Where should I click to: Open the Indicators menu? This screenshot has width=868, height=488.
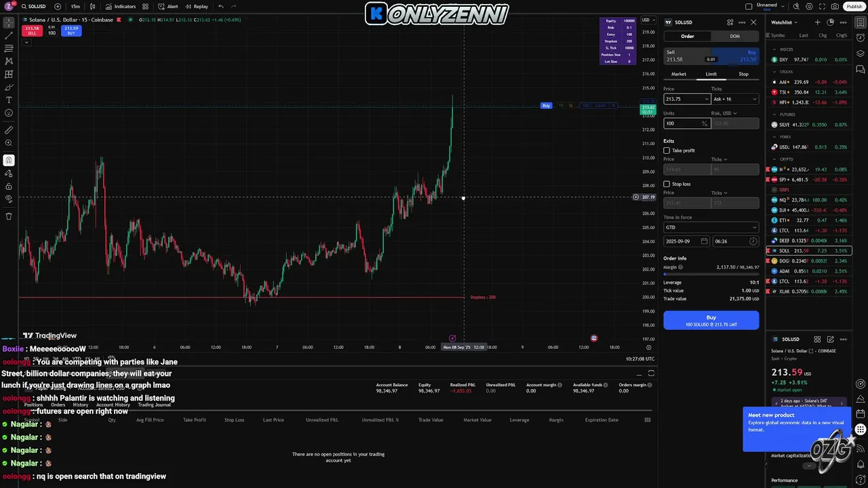pyautogui.click(x=121, y=6)
